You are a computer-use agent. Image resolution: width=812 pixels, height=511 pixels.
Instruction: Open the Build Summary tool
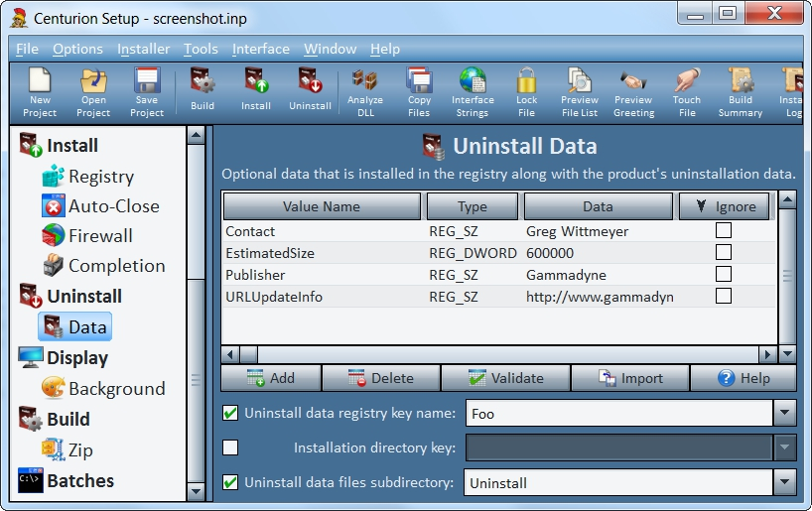tap(741, 92)
